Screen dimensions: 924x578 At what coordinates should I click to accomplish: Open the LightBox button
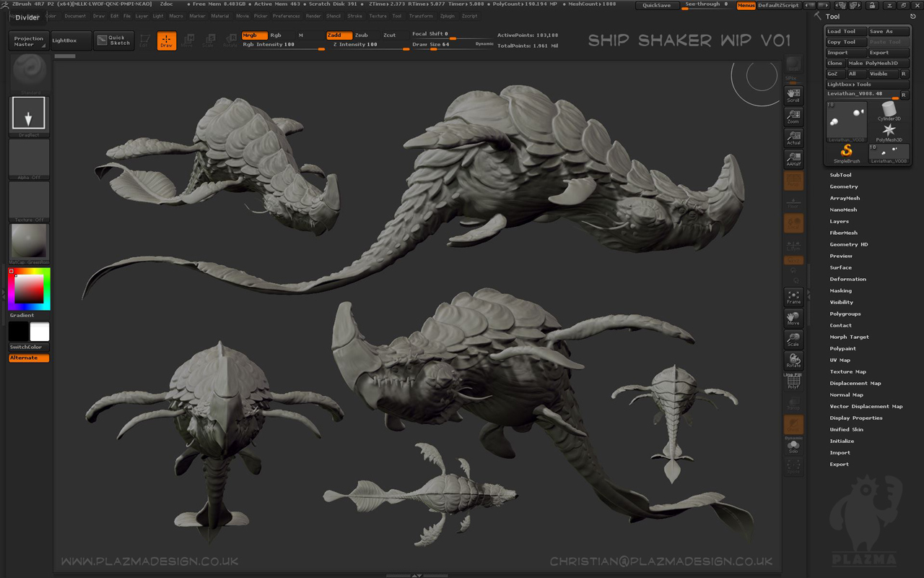pyautogui.click(x=71, y=41)
